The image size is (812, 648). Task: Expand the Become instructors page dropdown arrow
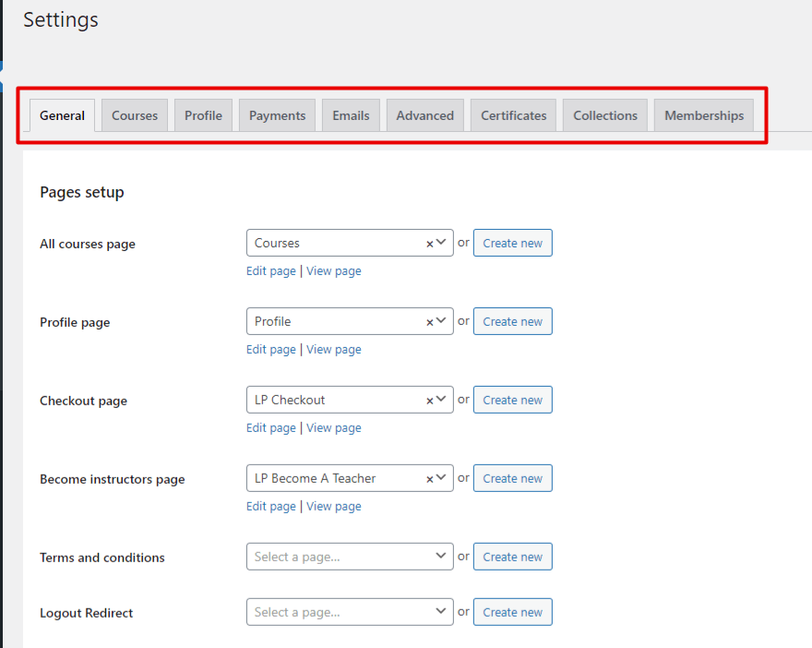pos(441,477)
